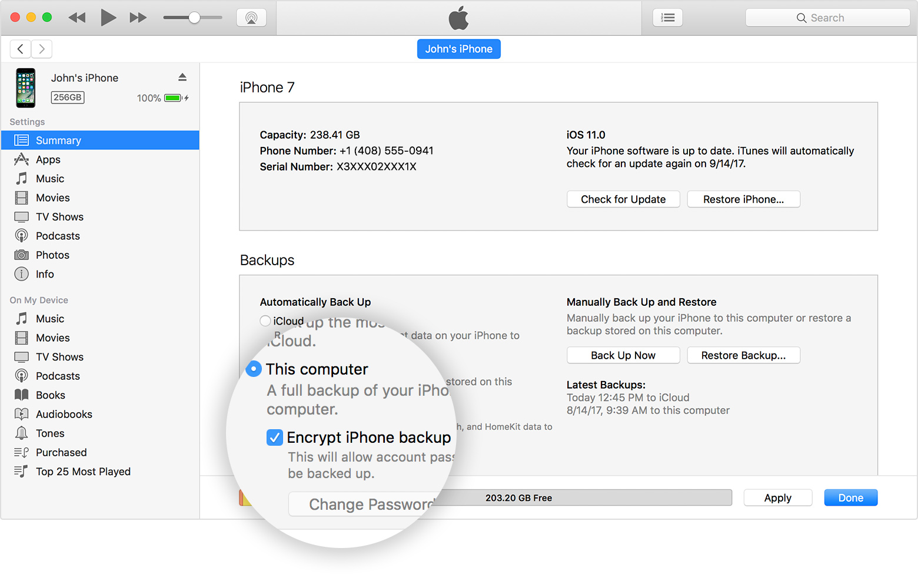Select the John's iPhone device tab
The height and width of the screenshot is (588, 918).
point(459,49)
